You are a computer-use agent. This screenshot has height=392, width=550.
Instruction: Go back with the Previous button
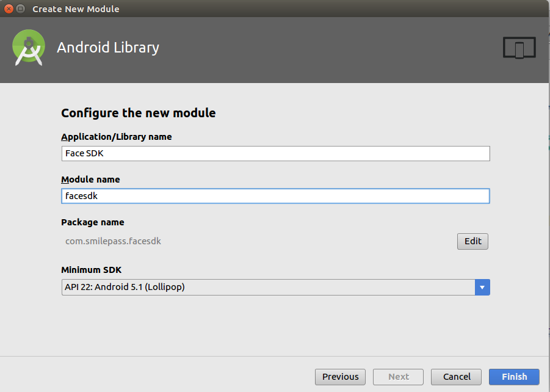[x=340, y=377]
